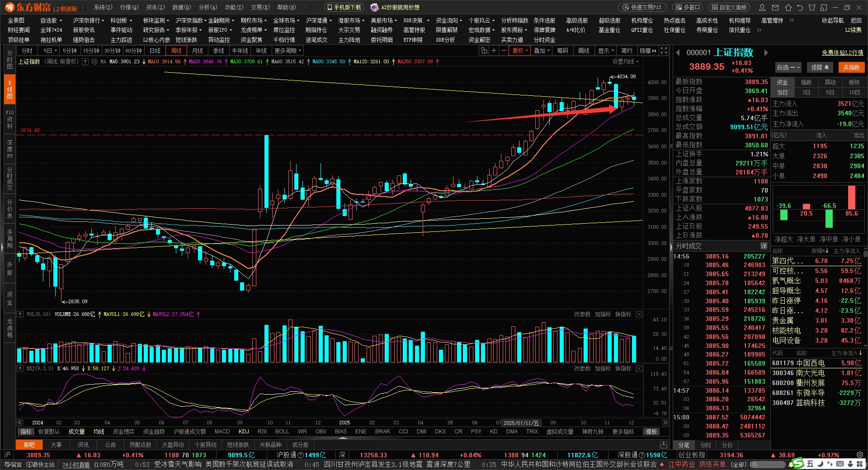The width and height of the screenshot is (868, 470).
Task: Close the VOL indicator panel
Action: (x=639, y=314)
